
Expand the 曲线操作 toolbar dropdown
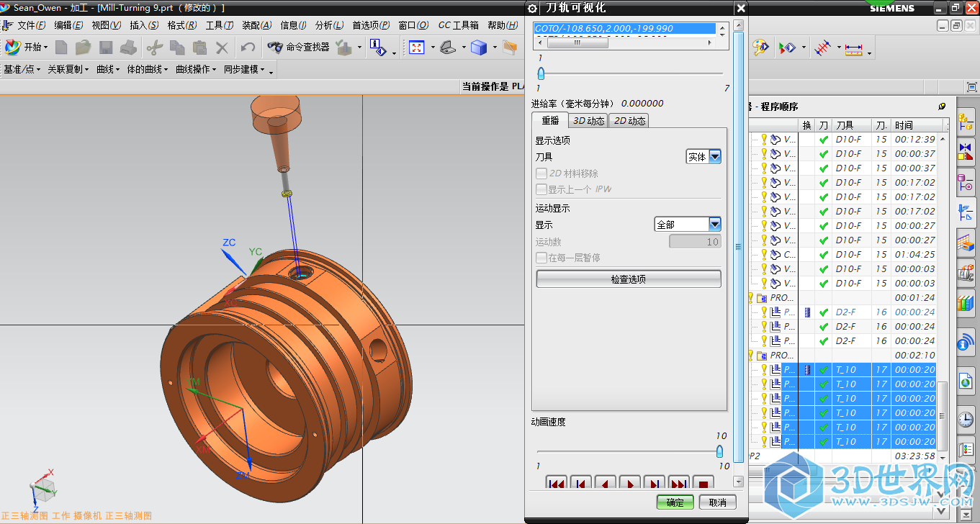[x=197, y=70]
